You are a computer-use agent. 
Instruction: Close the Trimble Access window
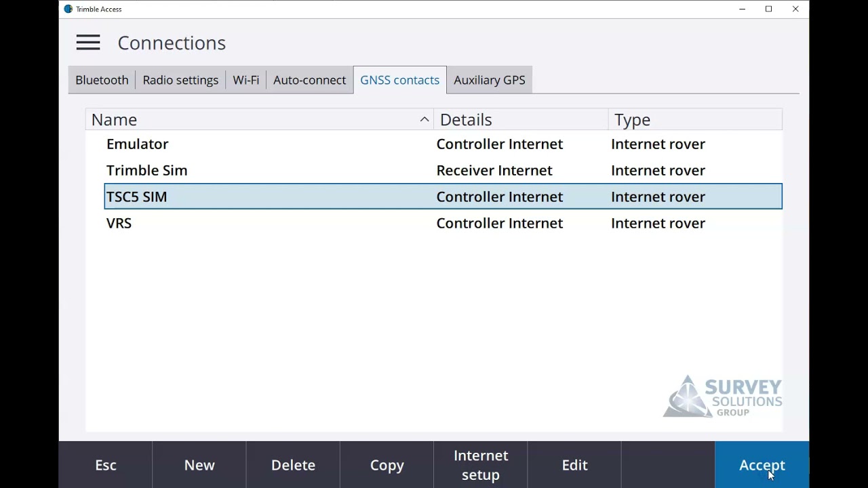point(795,9)
